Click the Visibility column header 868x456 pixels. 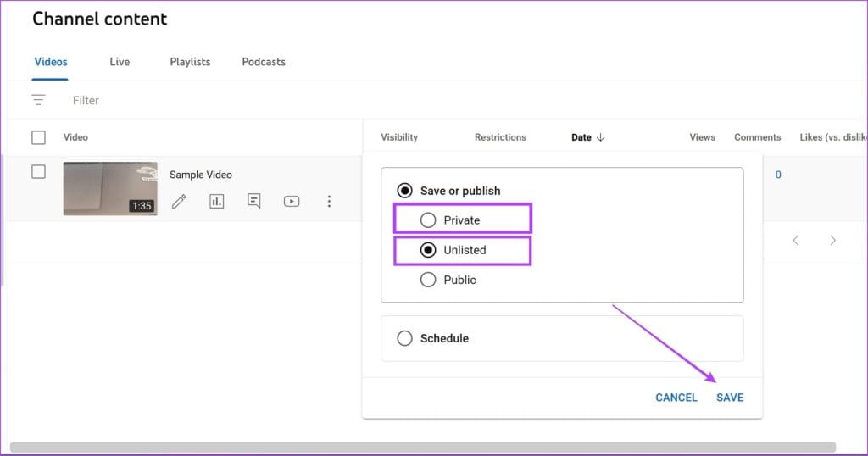coord(399,137)
